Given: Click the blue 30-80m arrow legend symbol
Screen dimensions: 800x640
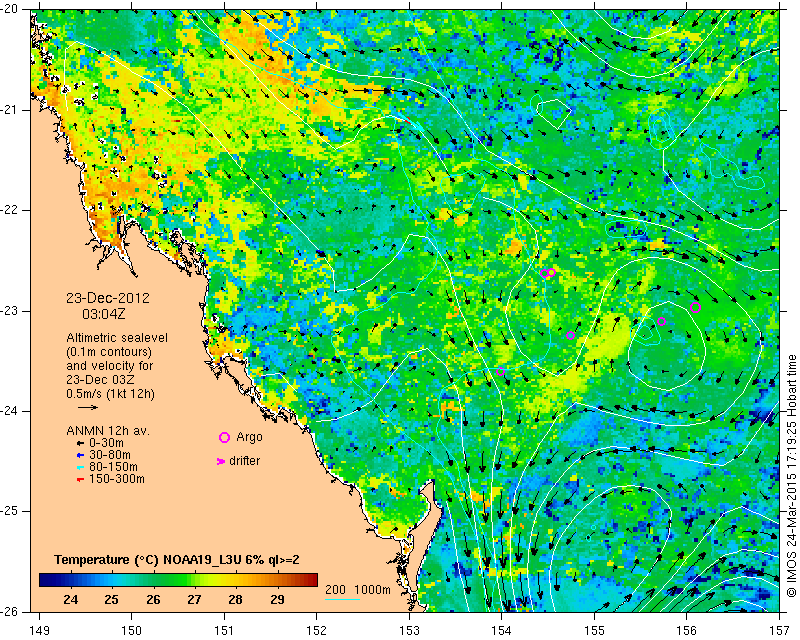Looking at the screenshot, I should tap(80, 455).
